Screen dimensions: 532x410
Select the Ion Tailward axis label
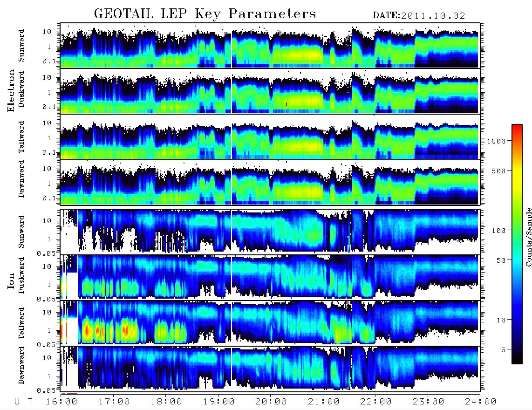pyautogui.click(x=21, y=323)
